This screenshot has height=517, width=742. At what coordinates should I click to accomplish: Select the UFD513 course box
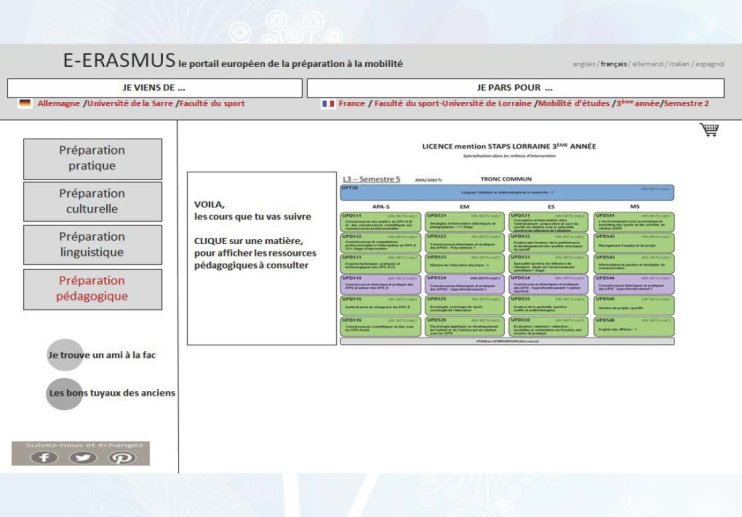tap(380, 263)
